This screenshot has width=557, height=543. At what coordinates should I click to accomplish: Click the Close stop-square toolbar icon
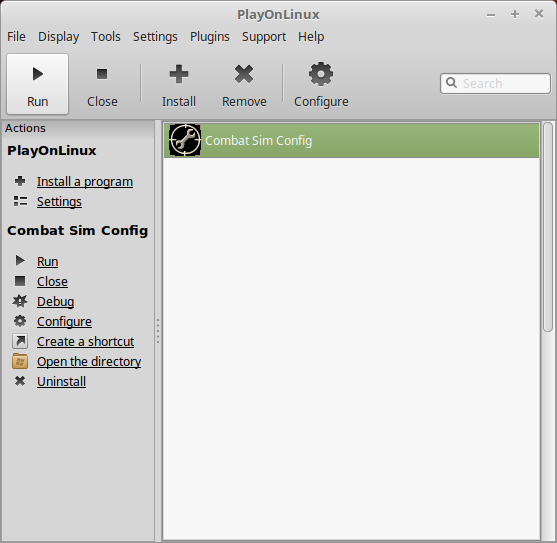point(102,74)
